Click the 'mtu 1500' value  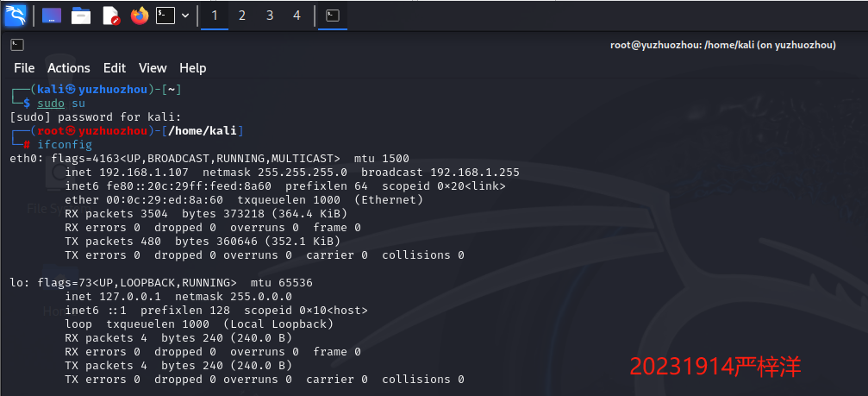click(382, 159)
